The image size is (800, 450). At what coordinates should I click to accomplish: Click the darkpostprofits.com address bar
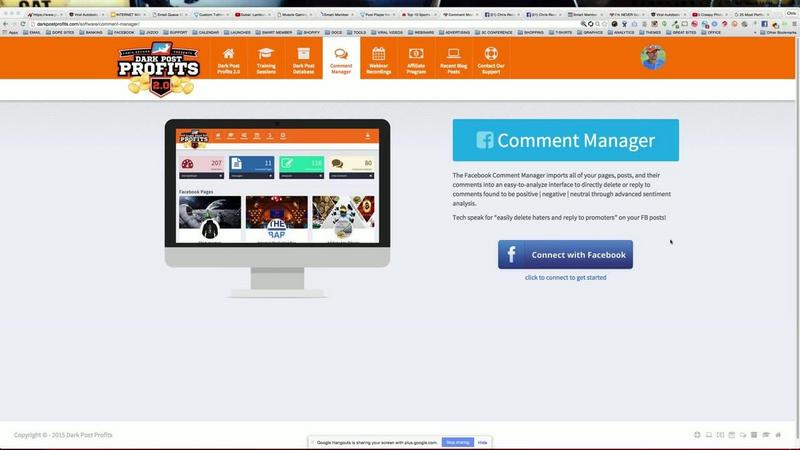coord(306,24)
